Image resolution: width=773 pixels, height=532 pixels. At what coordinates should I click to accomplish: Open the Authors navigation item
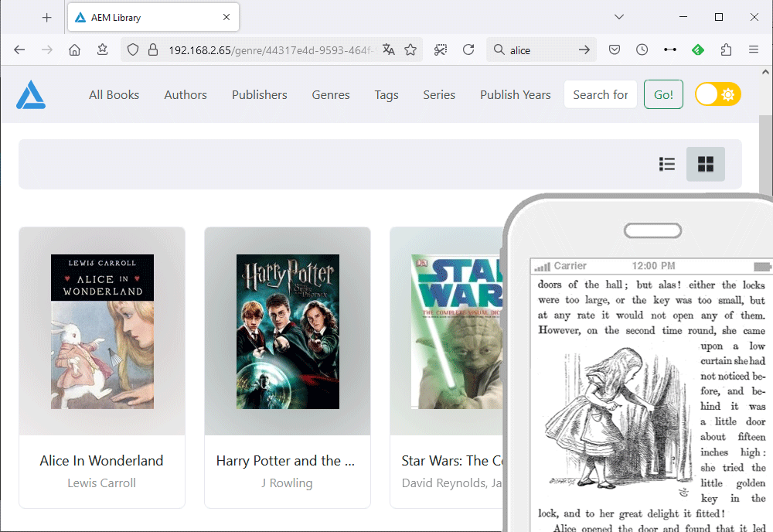click(186, 94)
